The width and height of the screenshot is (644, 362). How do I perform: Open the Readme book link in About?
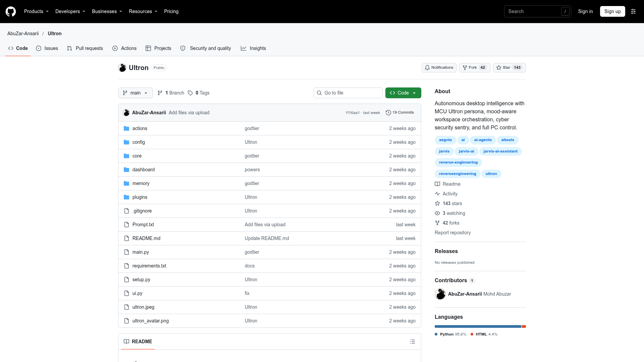(447, 184)
